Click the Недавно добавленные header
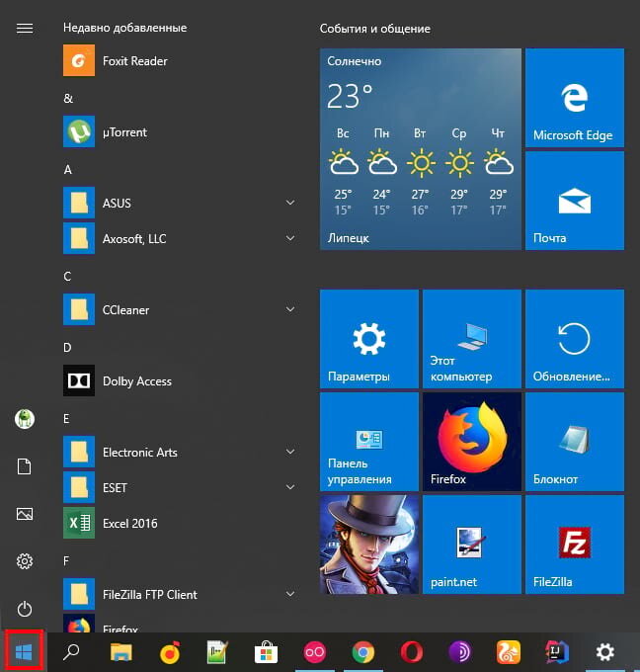Viewport: 640px width, 672px height. tap(125, 28)
